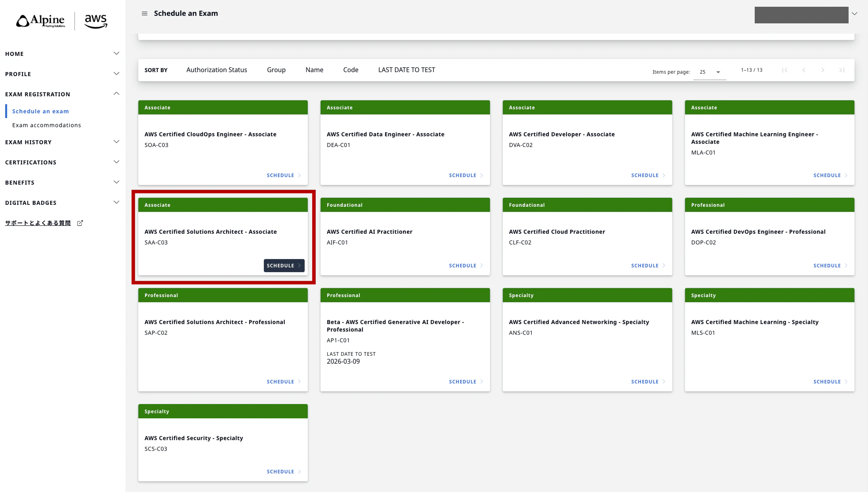Viewport: 868px width, 492px height.
Task: Click the exam code DEA-C01
Action: pos(339,145)
